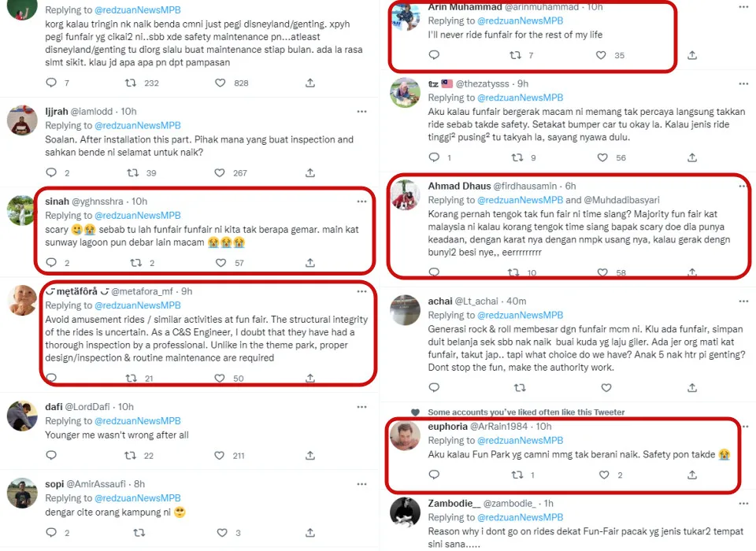Open Ahmad Dhaus profile name
This screenshot has height=551, width=756.
click(x=458, y=186)
